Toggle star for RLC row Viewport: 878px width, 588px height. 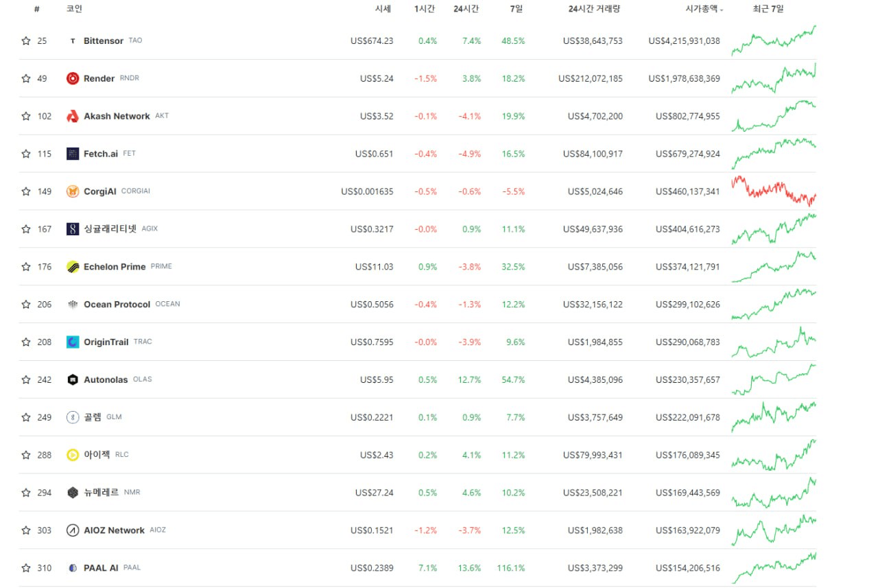tap(26, 455)
